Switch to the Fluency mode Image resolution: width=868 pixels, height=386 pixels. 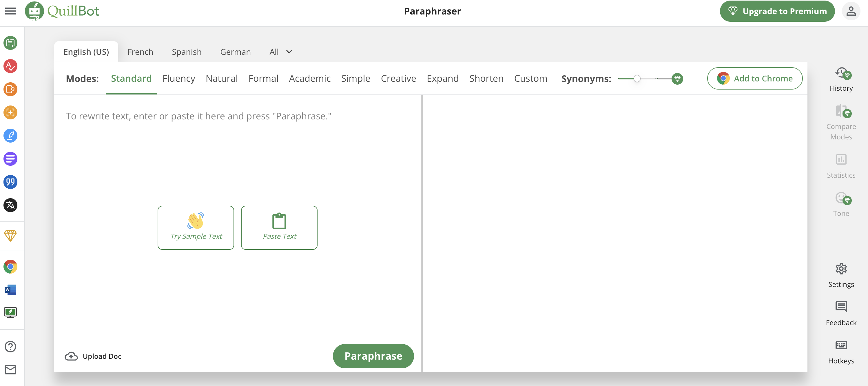178,79
